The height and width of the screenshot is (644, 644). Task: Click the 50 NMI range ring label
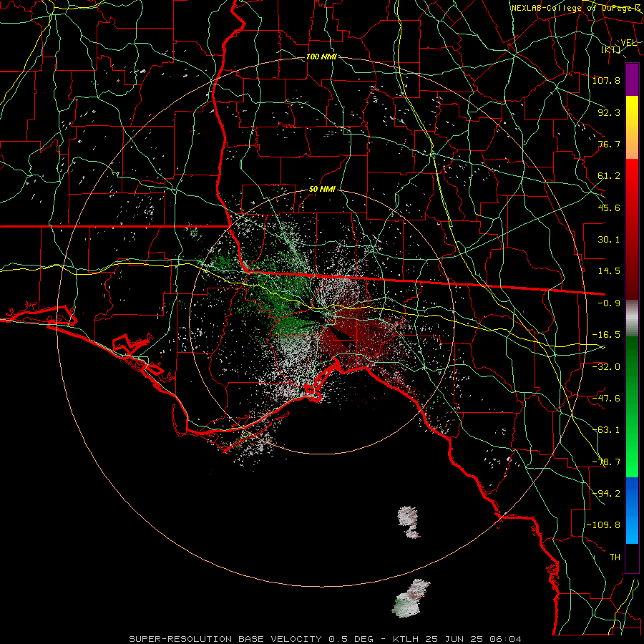(322, 190)
